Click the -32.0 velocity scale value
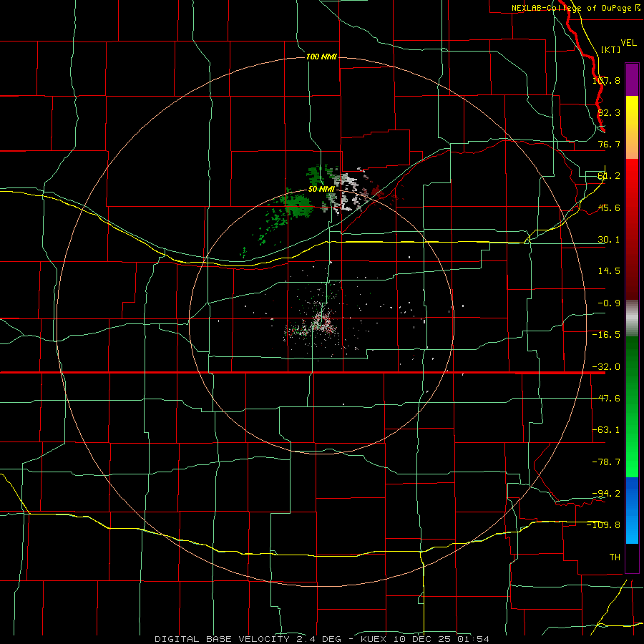Image resolution: width=644 pixels, height=644 pixels. coord(606,367)
